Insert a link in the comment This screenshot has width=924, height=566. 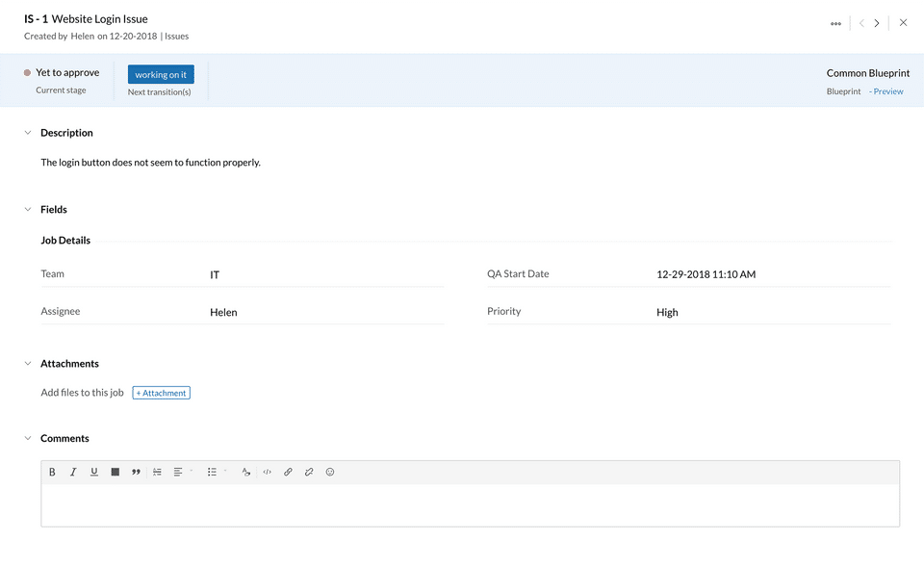(x=288, y=472)
